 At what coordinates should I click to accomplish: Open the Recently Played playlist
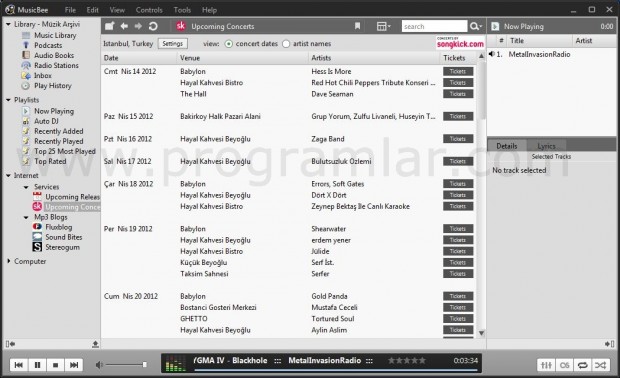point(59,141)
